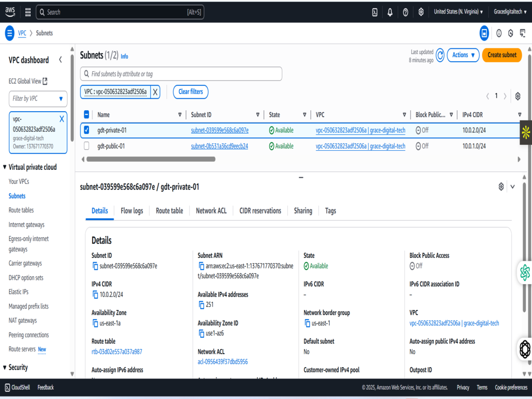Image resolution: width=532 pixels, height=399 pixels.
Task: Open the Subnets Info link
Action: tap(125, 57)
